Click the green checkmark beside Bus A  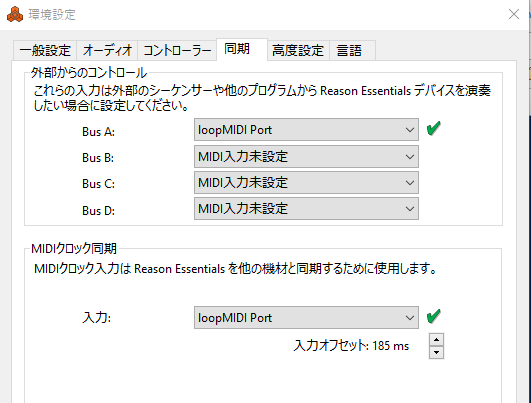coord(433,128)
